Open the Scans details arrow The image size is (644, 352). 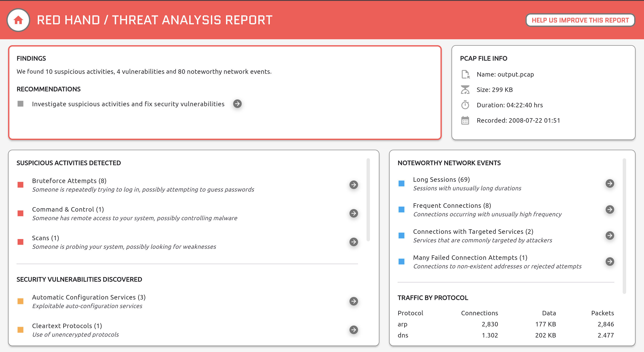pyautogui.click(x=354, y=242)
